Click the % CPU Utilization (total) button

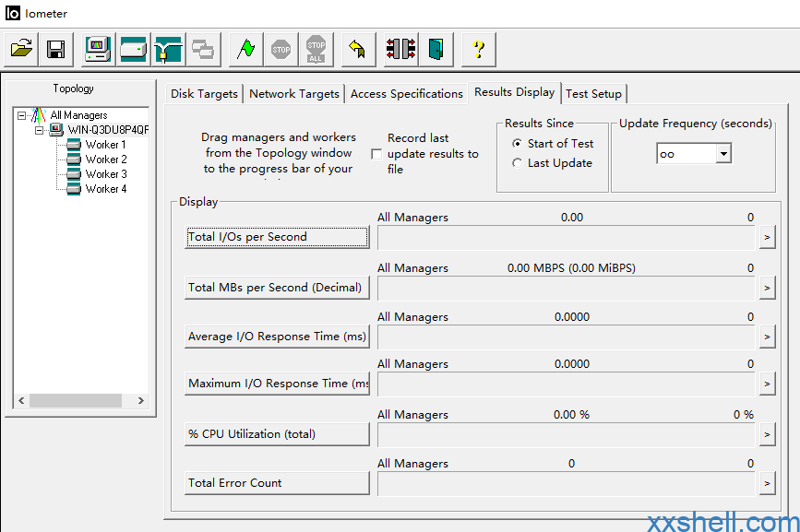coord(277,434)
